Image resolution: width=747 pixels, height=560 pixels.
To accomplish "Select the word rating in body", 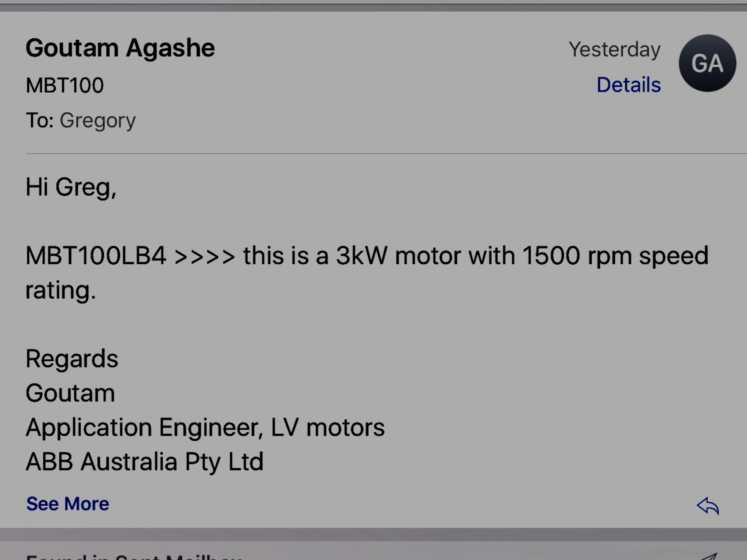I will [x=61, y=291].
